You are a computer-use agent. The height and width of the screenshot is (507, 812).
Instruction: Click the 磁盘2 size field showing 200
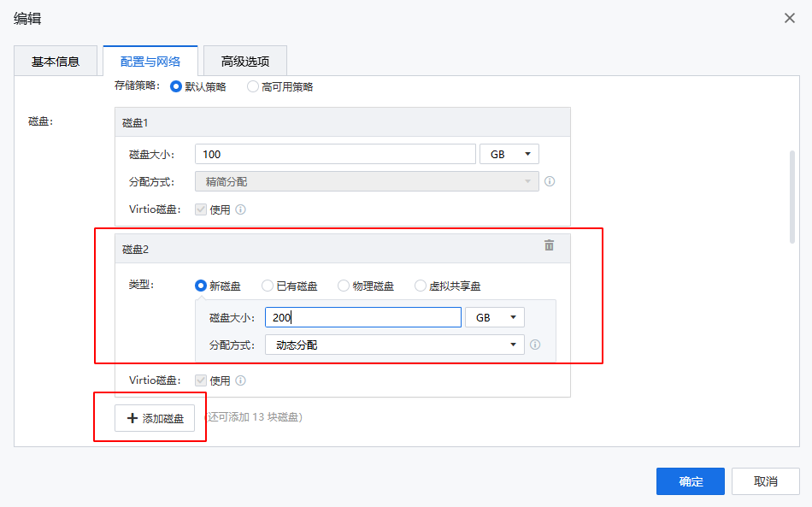coord(363,317)
